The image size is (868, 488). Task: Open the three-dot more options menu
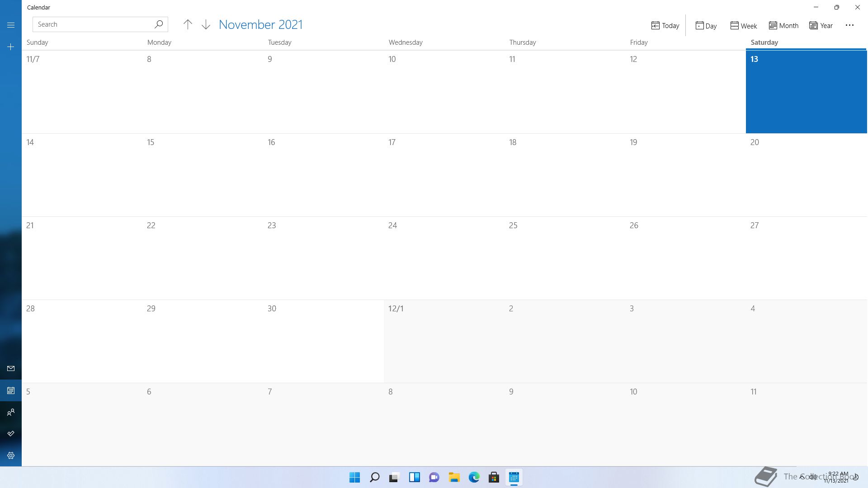pos(849,25)
